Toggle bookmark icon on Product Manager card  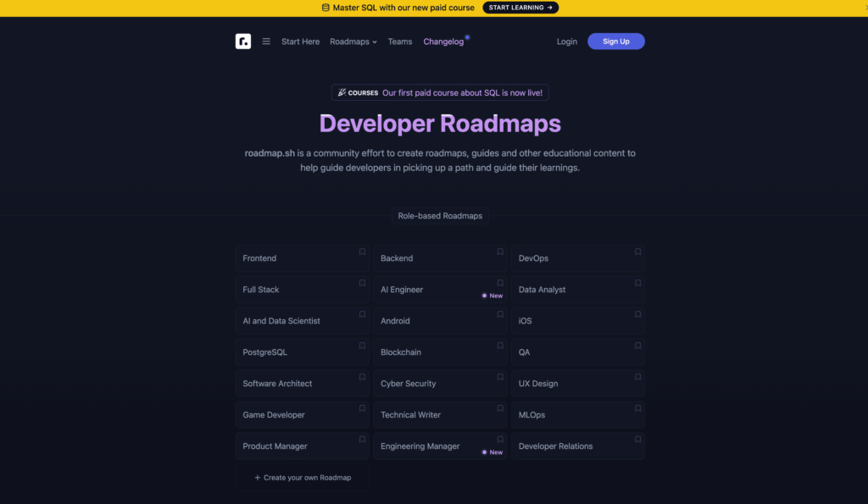[x=362, y=440]
